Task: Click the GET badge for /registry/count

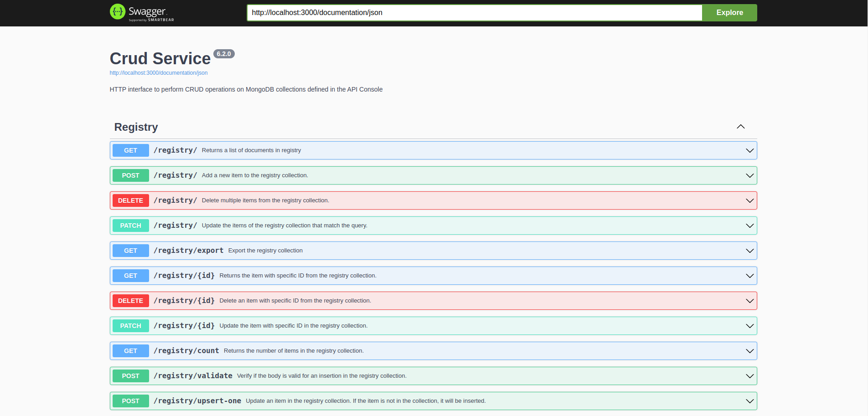Action: point(130,351)
